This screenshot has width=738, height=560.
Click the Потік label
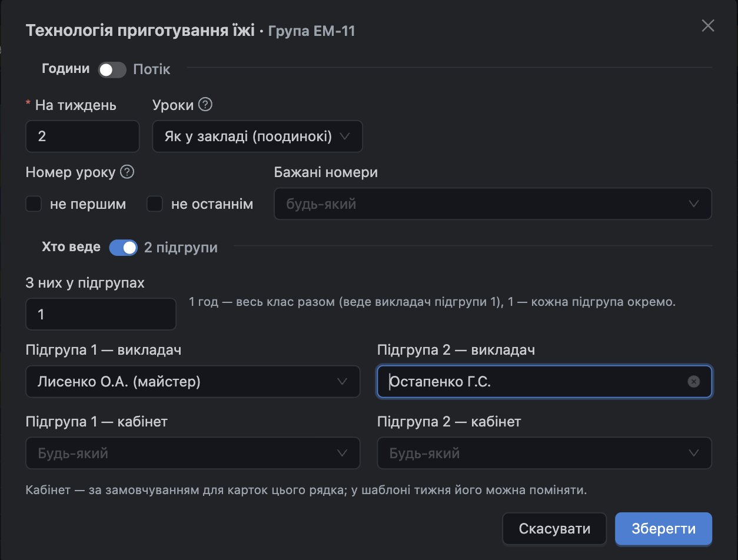tap(152, 69)
